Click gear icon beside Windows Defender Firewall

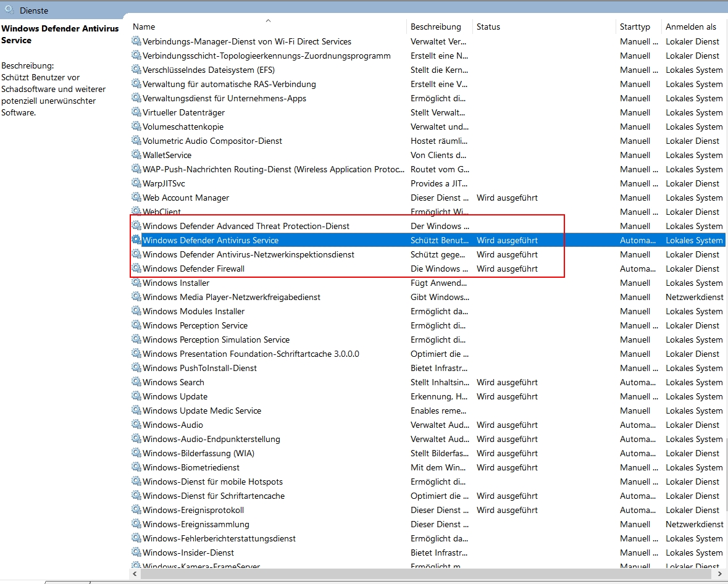pos(136,269)
